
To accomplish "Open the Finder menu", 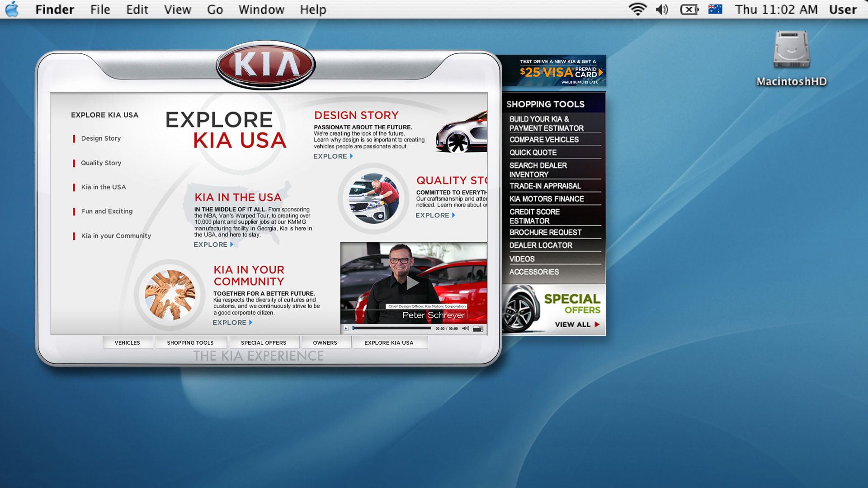I will tap(55, 9).
